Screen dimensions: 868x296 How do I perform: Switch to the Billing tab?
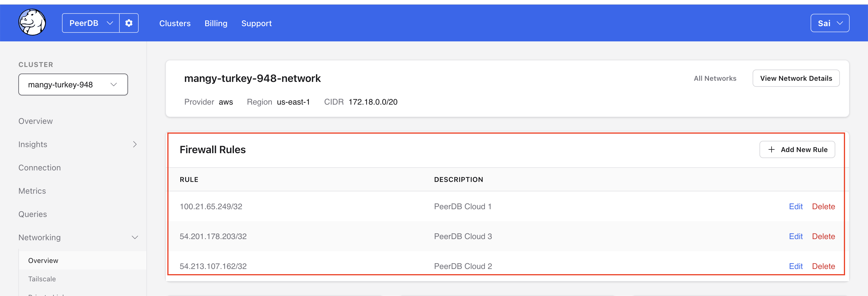pyautogui.click(x=216, y=23)
